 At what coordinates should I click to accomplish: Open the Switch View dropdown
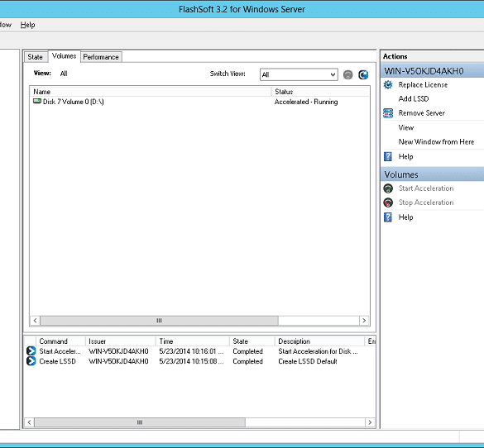click(299, 74)
